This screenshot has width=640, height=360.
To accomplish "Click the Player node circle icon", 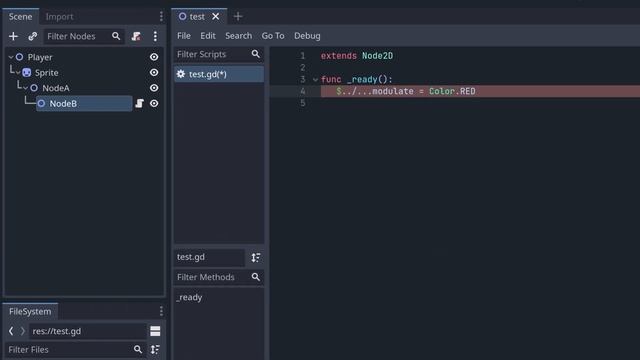I will tap(19, 57).
